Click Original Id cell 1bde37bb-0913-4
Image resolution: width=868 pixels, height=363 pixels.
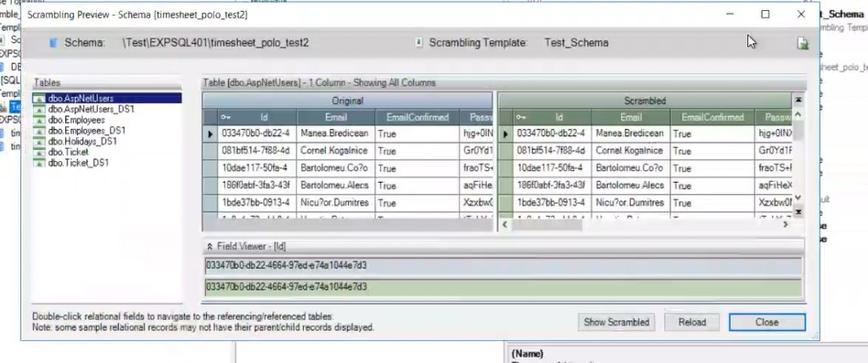pos(257,203)
